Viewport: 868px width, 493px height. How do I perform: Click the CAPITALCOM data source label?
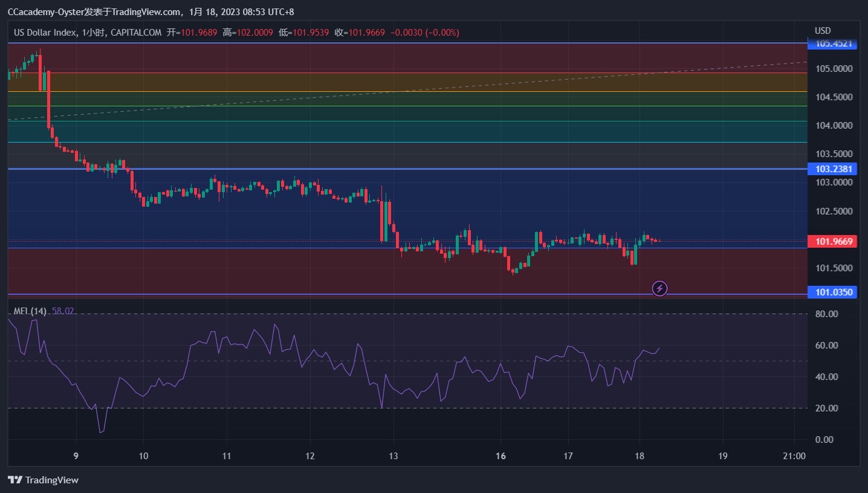coord(136,33)
